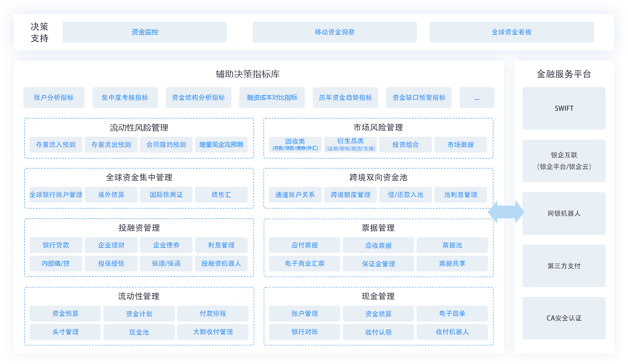Viewport: 628px width, 364px height.
Task: Enable the 移动资金洞察 option
Action: [334, 32]
